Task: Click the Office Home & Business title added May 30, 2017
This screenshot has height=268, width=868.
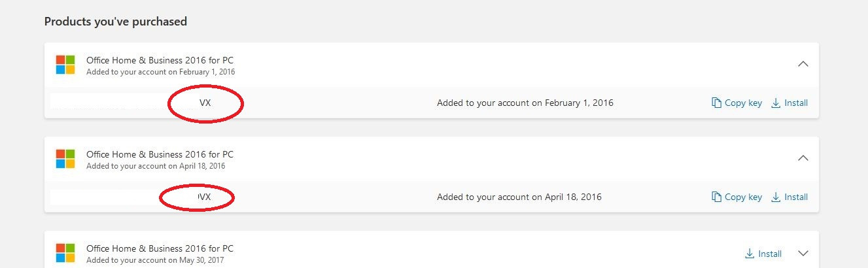Action: tap(160, 248)
